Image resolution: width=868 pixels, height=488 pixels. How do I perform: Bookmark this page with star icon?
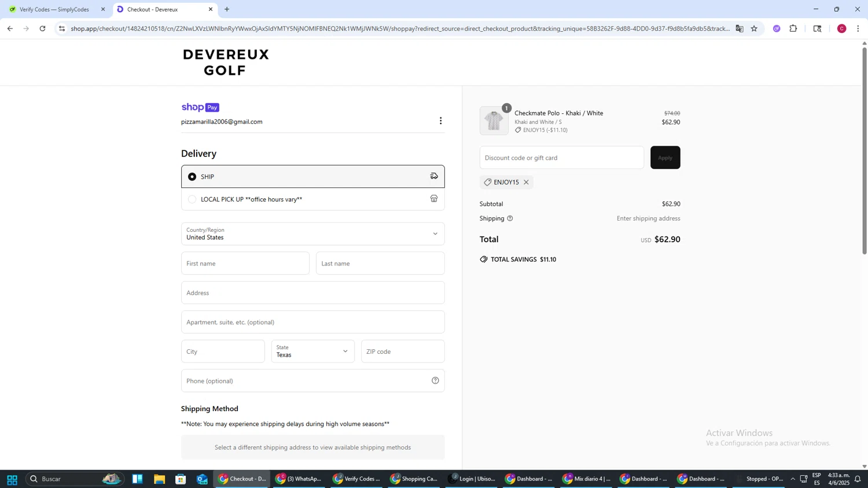tap(754, 28)
